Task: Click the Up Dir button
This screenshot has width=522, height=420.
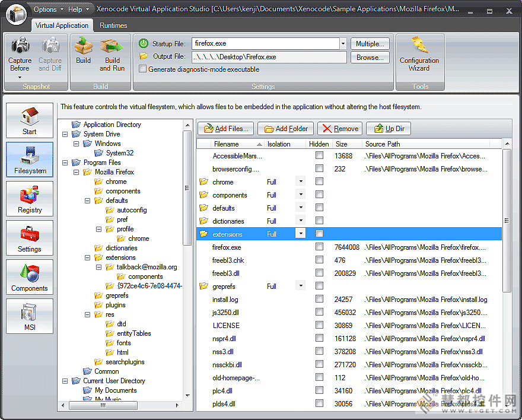Action: coord(389,129)
